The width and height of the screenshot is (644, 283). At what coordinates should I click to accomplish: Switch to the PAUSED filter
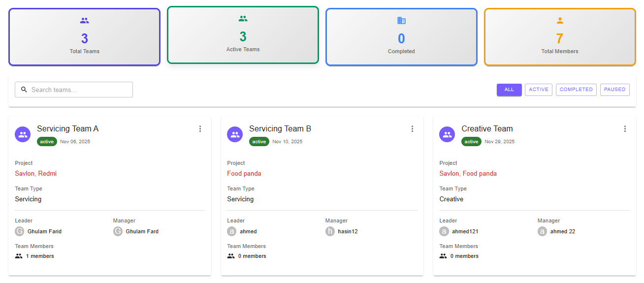pos(614,90)
